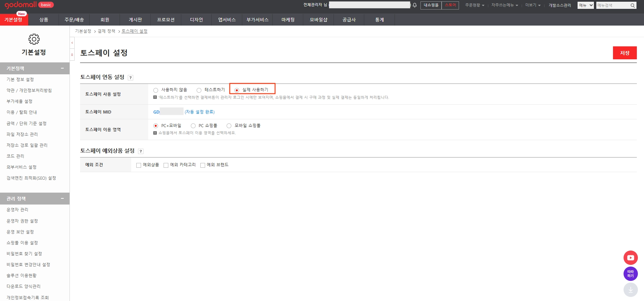Click 토스페이 설정 breadcrumb link
Viewport: 644px width, 301px height.
[135, 31]
